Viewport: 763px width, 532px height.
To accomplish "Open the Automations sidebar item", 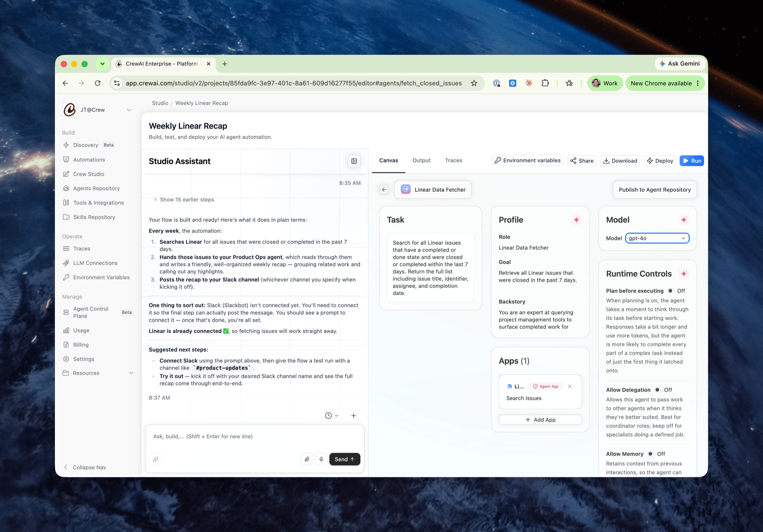I will coord(89,160).
